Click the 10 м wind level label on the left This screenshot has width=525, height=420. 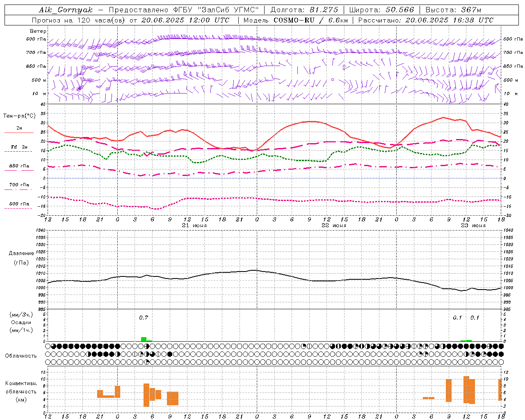click(39, 94)
